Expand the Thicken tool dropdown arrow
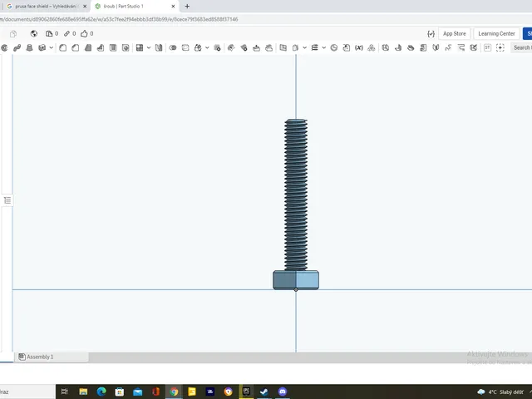 (52, 48)
